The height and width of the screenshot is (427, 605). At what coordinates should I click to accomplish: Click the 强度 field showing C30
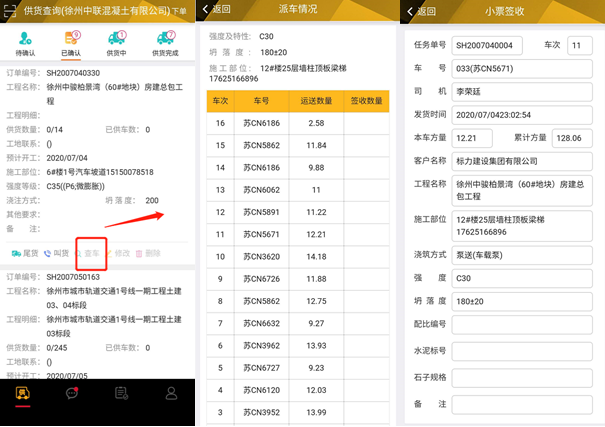click(x=522, y=278)
